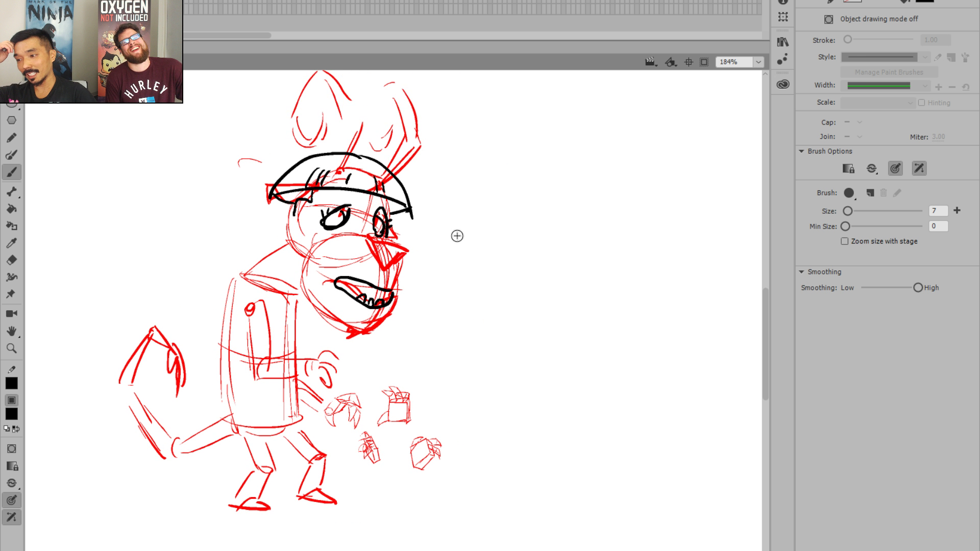Select the Zoom magnifier tool
Image resolution: width=980 pixels, height=551 pixels.
(x=11, y=348)
